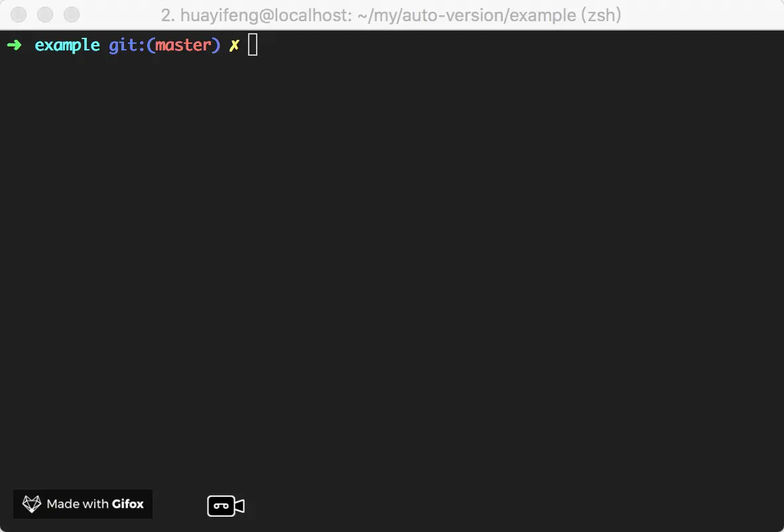
Task: Select the green arrow prompt indicator
Action: (x=15, y=45)
